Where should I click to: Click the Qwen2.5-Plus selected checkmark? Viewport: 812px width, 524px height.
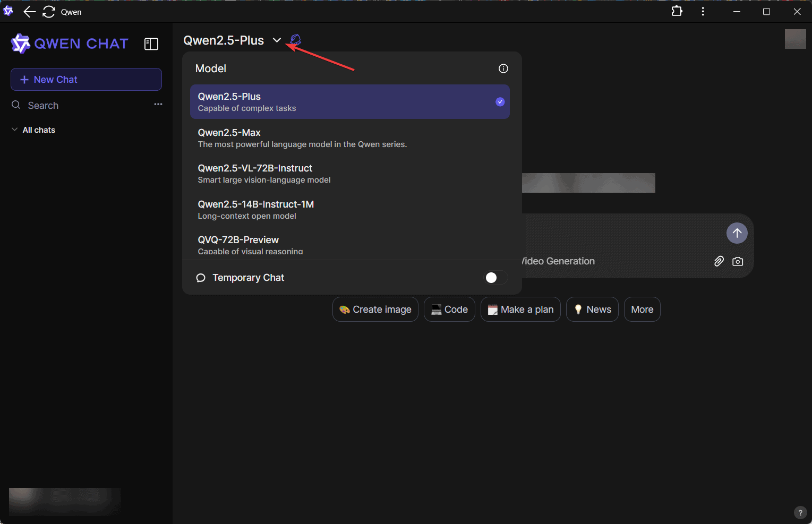tap(500, 102)
